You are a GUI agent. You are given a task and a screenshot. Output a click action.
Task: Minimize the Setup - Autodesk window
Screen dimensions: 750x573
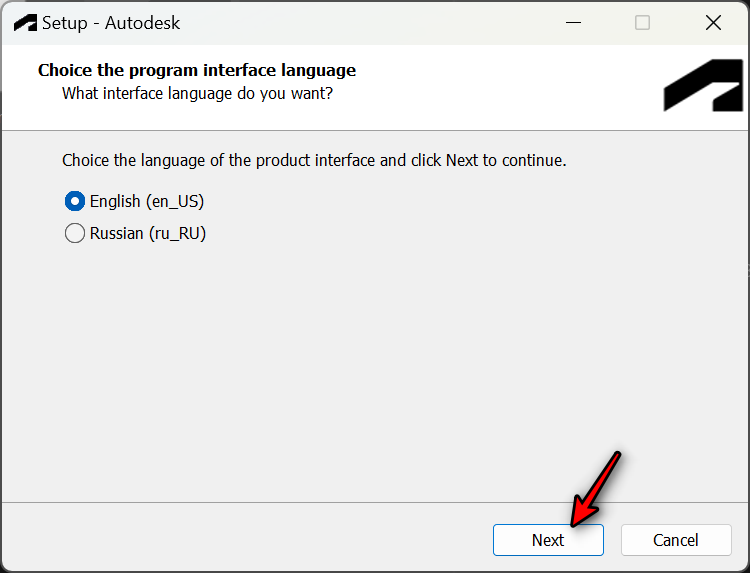point(573,22)
